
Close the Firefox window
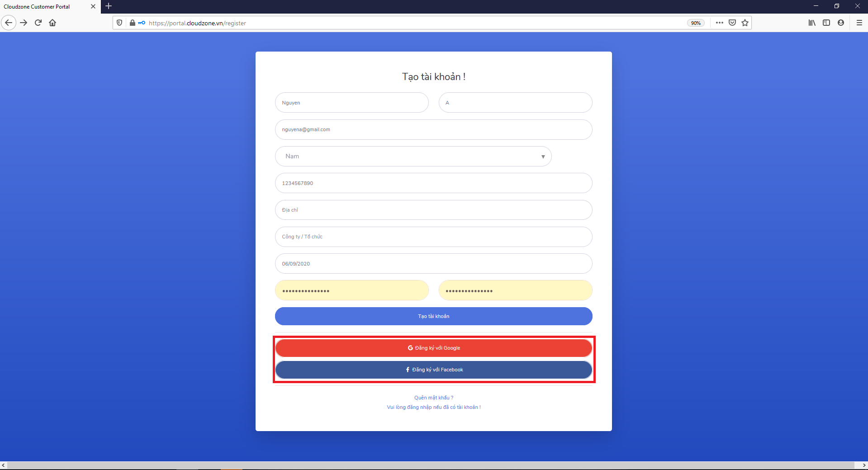pyautogui.click(x=858, y=6)
